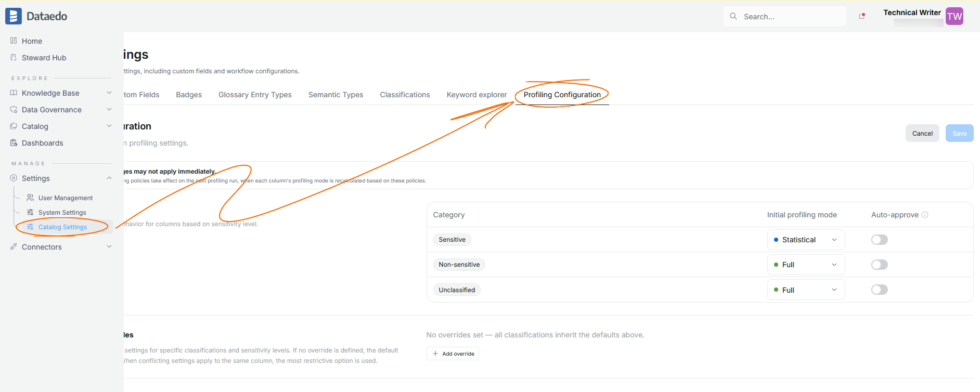Open System Settings in sidebar
The width and height of the screenshot is (980, 392).
coord(62,213)
